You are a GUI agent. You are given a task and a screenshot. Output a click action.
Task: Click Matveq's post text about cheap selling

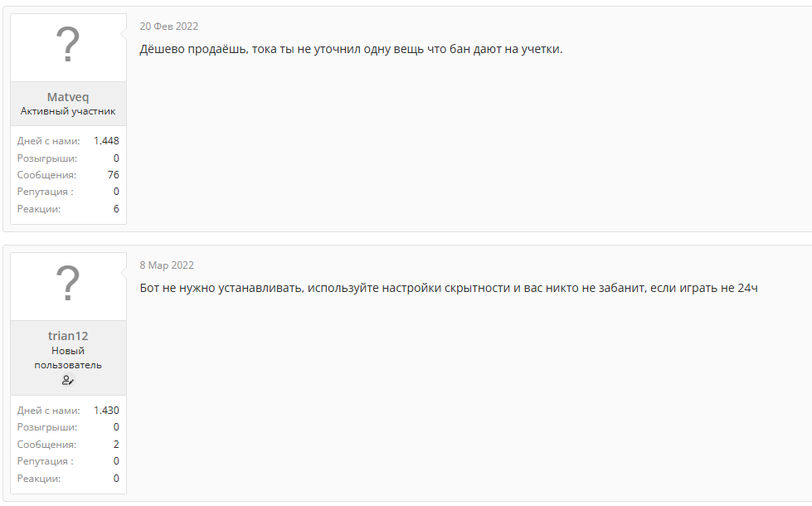coord(351,49)
